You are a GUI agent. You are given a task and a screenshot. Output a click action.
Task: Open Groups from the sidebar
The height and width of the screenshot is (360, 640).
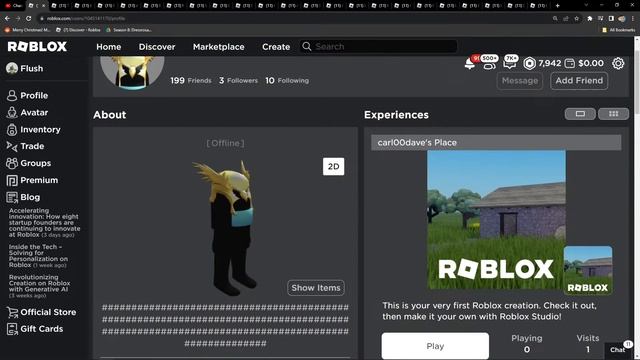tap(29, 163)
